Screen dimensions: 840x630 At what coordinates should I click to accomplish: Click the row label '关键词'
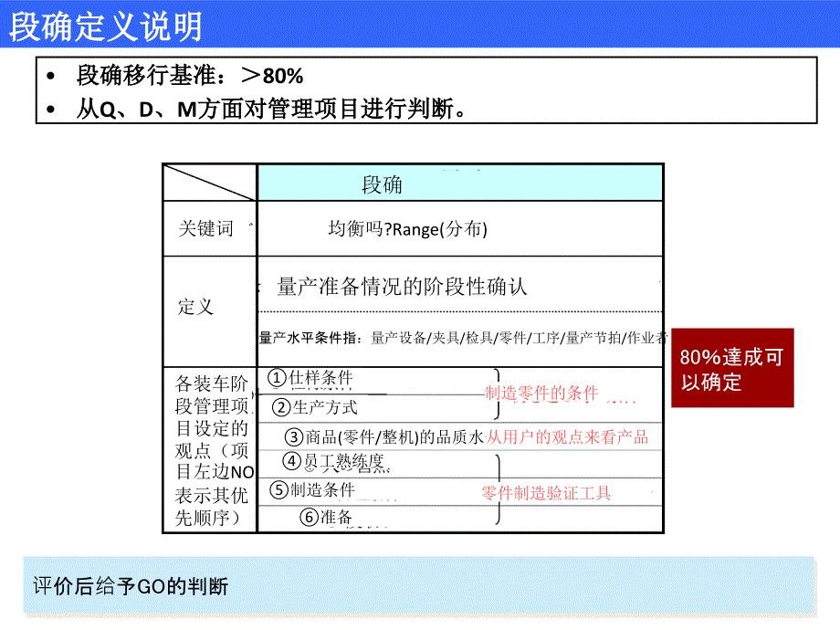coord(206,229)
